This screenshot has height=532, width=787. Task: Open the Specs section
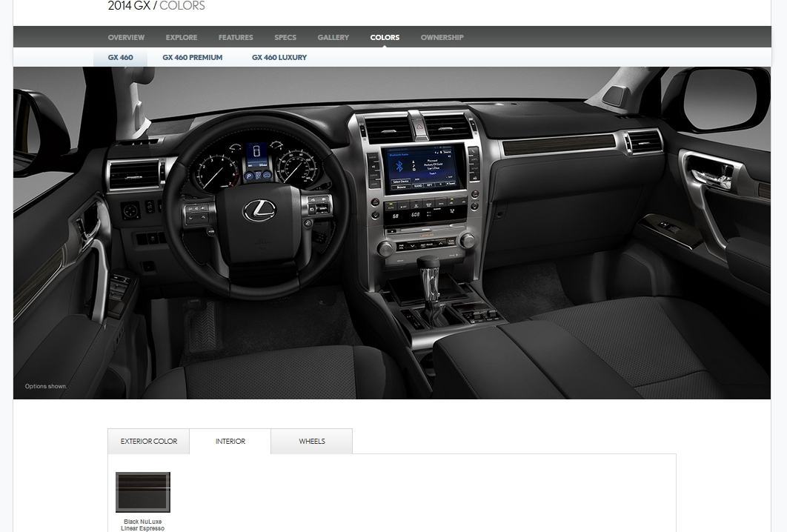(285, 37)
